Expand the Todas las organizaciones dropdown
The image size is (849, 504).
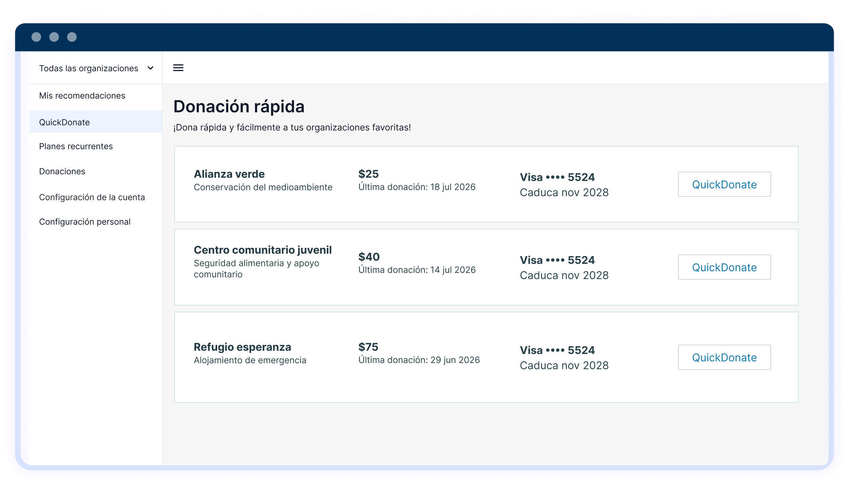tap(96, 68)
